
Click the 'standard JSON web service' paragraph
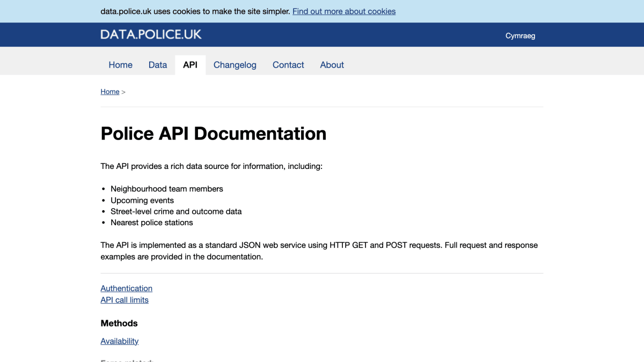319,251
